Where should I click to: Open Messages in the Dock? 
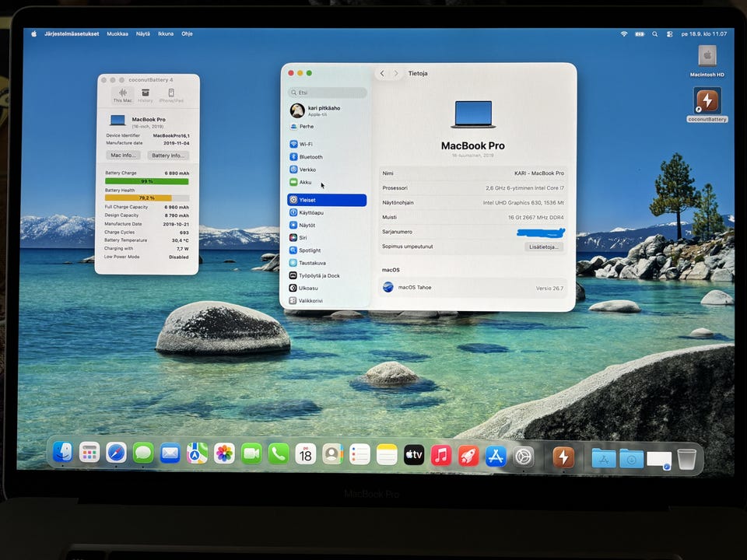pos(143,453)
